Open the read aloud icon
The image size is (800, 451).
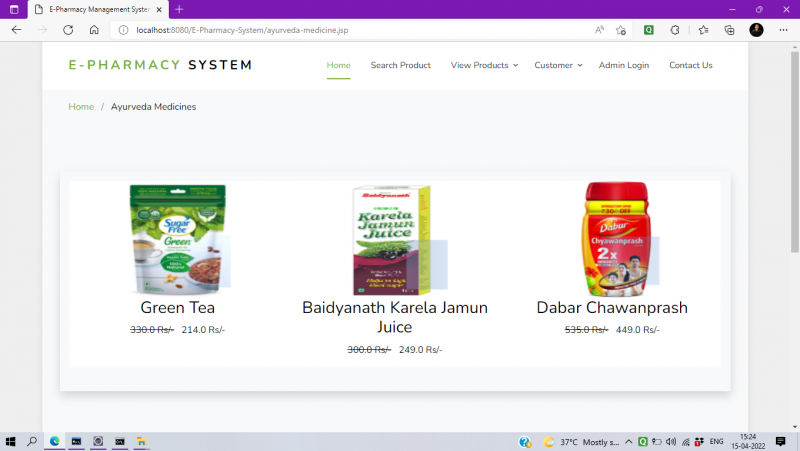pyautogui.click(x=599, y=30)
